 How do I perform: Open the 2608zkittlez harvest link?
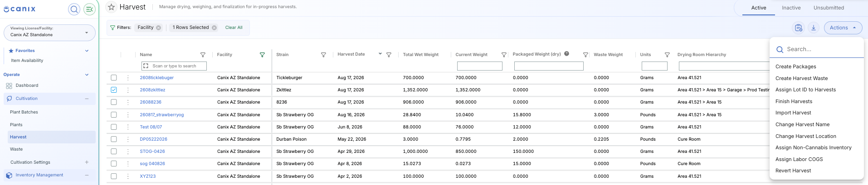point(152,90)
